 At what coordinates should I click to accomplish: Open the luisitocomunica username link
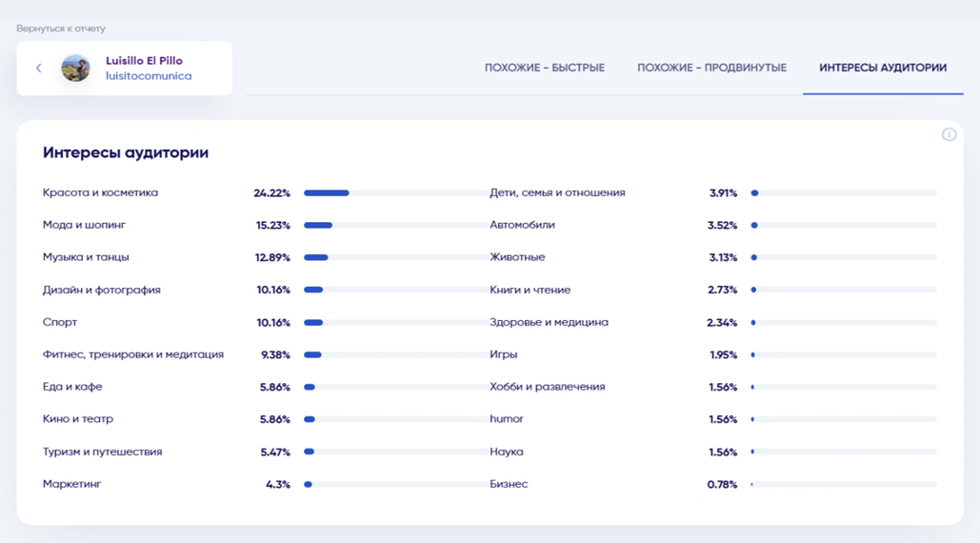[x=149, y=76]
